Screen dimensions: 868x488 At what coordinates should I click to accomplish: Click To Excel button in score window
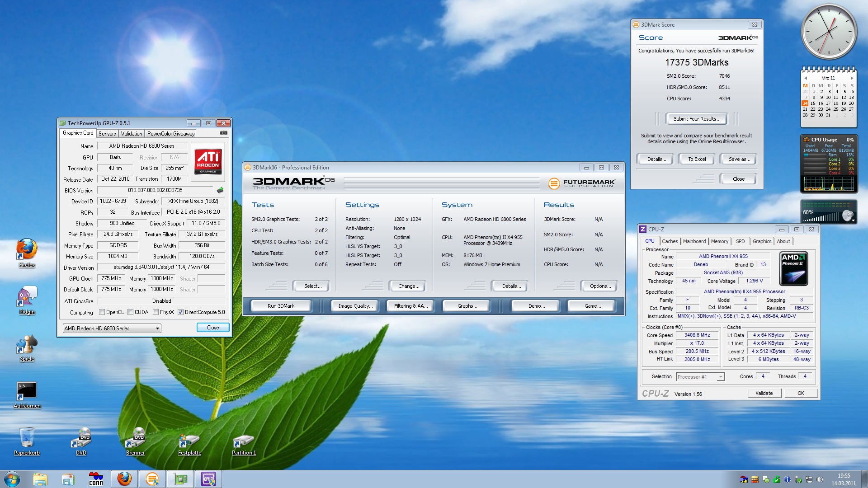[x=697, y=159]
